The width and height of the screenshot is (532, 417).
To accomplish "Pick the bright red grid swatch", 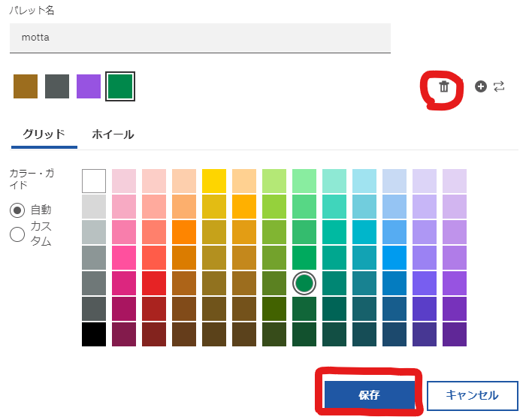I will (x=154, y=283).
